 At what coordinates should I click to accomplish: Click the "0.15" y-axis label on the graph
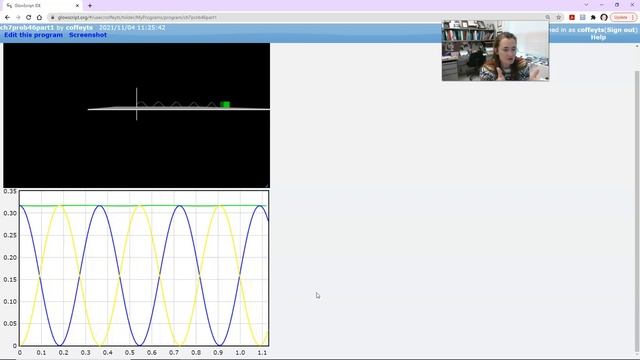point(10,280)
